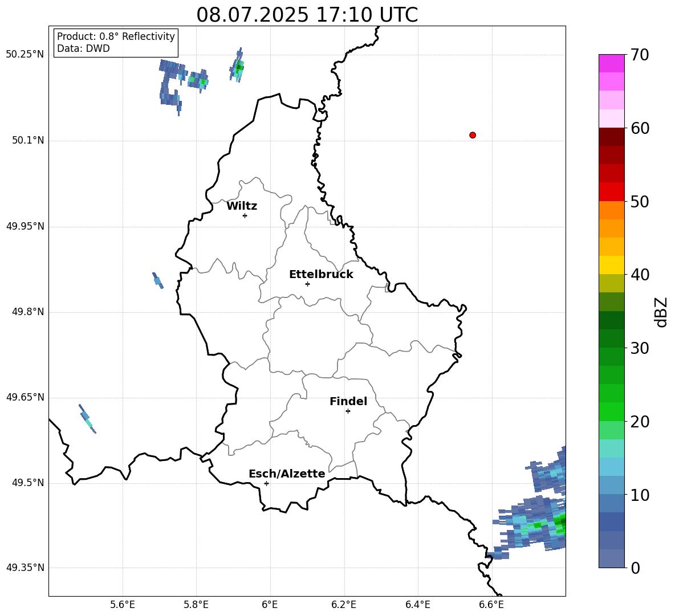Click the Data: DWD text
Screen dimensions: 675x616
(83, 48)
